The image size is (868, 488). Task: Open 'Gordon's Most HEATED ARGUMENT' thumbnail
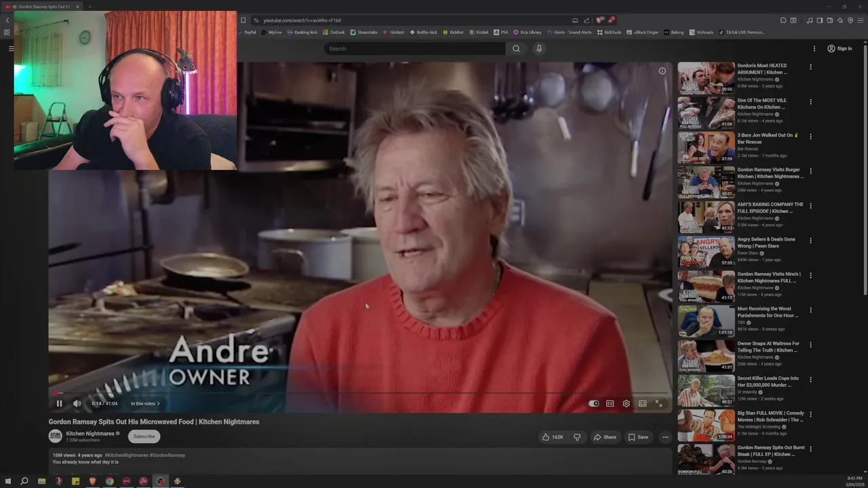click(x=706, y=78)
